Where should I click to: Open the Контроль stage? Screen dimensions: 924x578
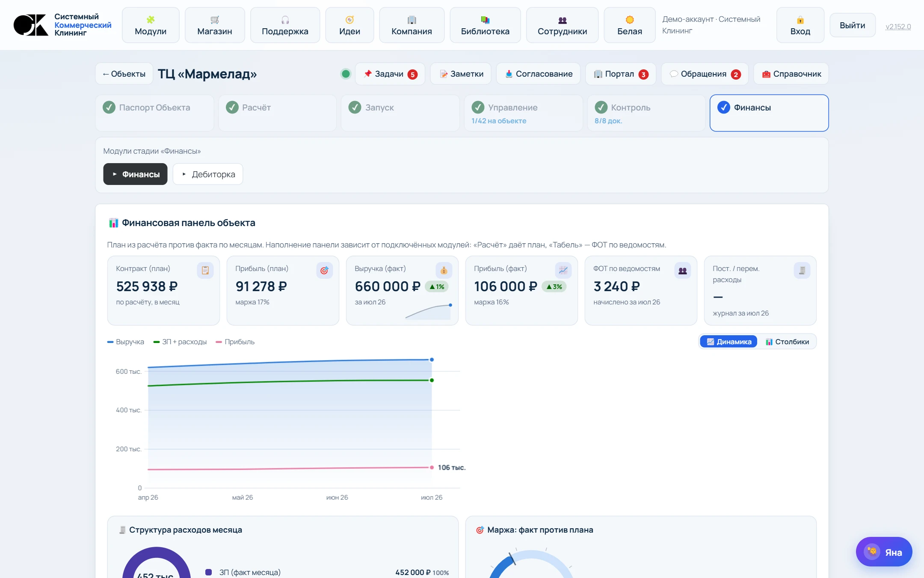[x=646, y=113]
